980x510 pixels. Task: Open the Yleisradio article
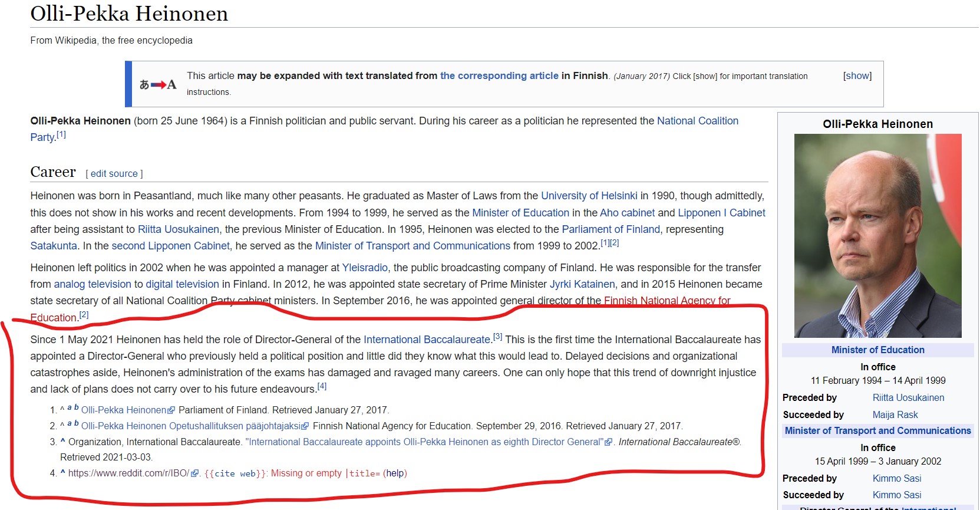pyautogui.click(x=365, y=268)
